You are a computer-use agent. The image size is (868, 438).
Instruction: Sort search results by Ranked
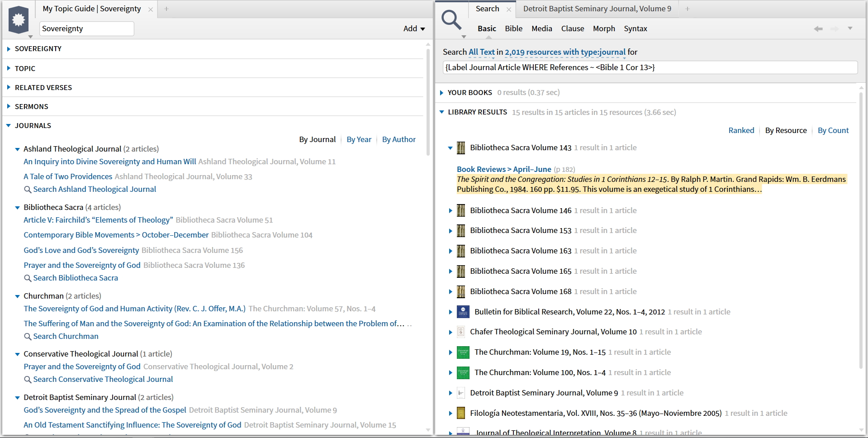pos(741,130)
